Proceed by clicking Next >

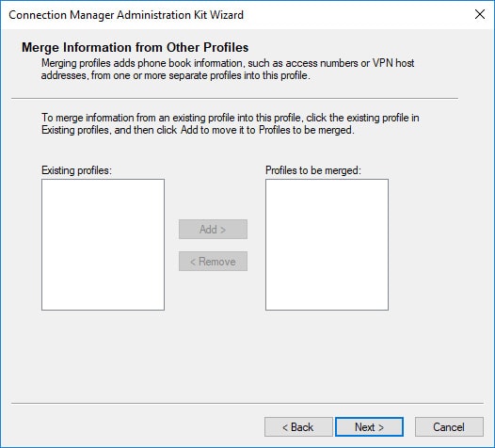[369, 427]
